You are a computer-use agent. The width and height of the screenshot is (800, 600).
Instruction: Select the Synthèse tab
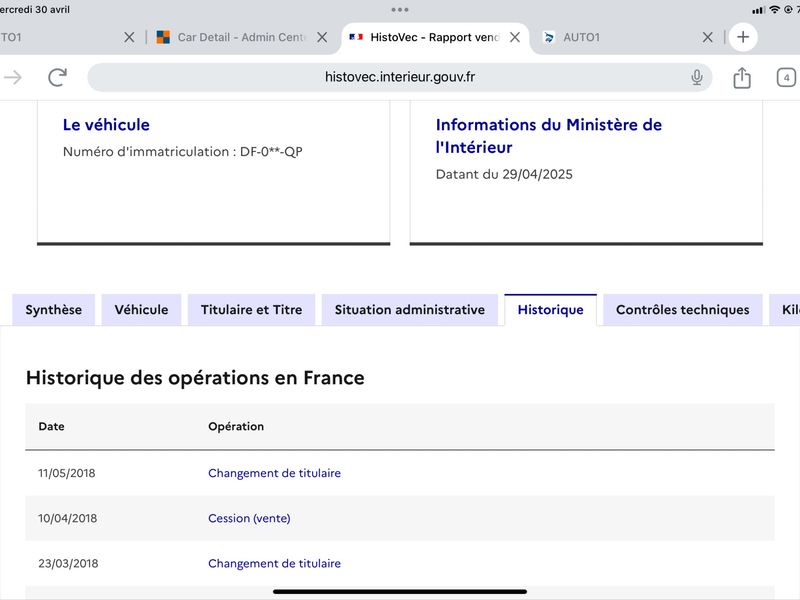(x=53, y=310)
